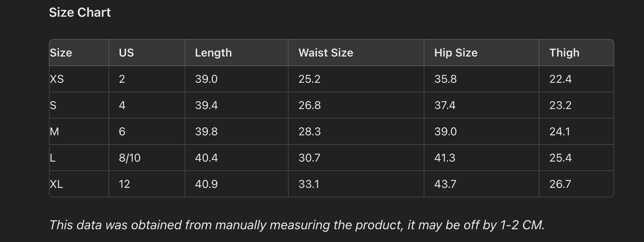Click the 25.4 thigh value
Viewport: 644px width, 242px height.
point(560,158)
